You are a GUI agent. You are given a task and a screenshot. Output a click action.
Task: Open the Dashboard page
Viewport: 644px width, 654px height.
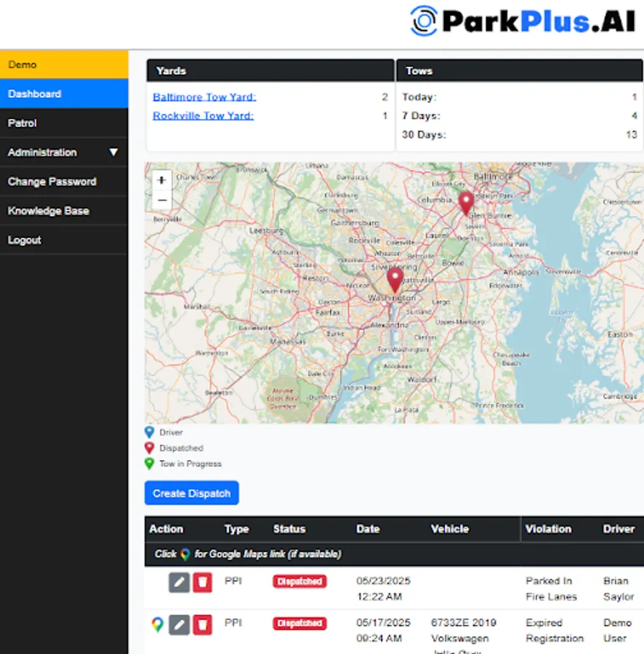click(64, 94)
